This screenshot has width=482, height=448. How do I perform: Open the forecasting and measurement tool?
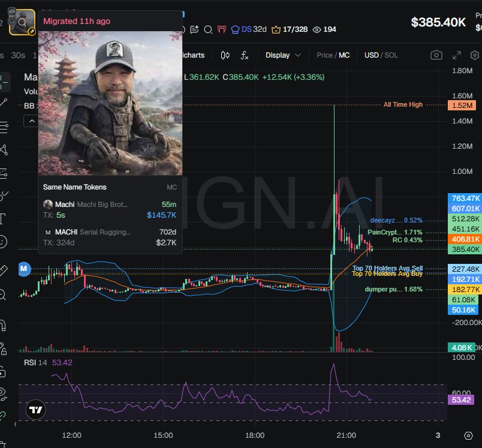point(4,173)
